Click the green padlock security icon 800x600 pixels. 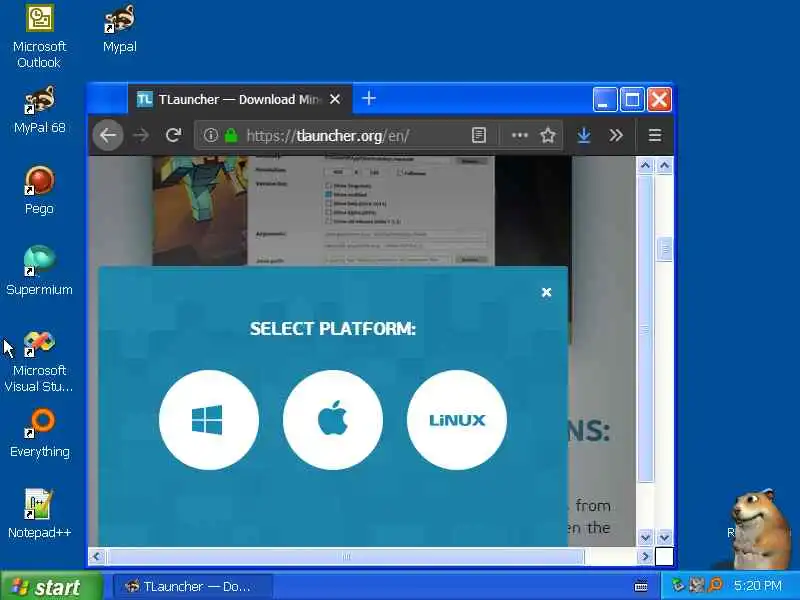tap(231, 135)
